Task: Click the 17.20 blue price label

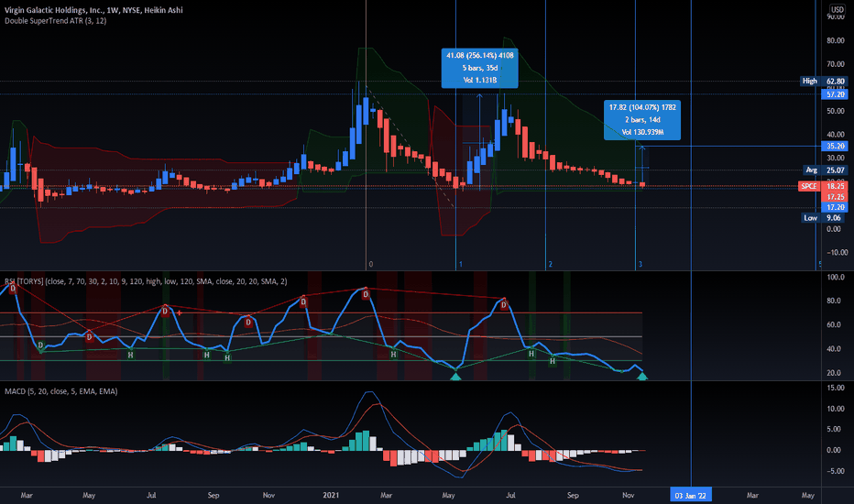Action: [834, 207]
